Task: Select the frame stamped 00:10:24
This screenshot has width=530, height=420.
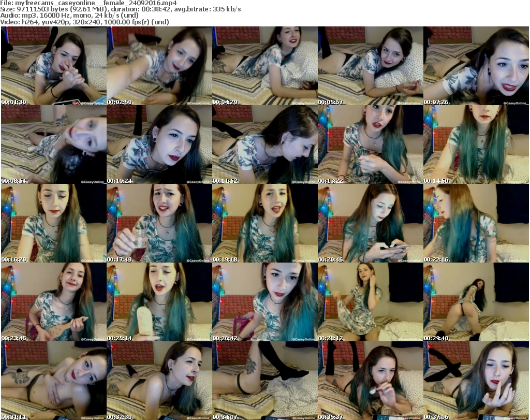Action: [x=159, y=144]
